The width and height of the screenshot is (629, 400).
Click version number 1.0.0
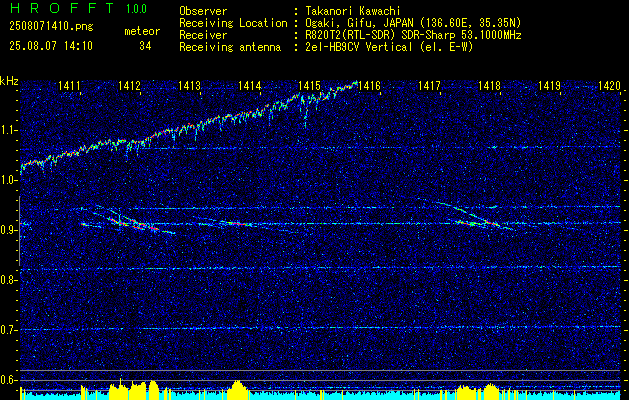click(136, 9)
